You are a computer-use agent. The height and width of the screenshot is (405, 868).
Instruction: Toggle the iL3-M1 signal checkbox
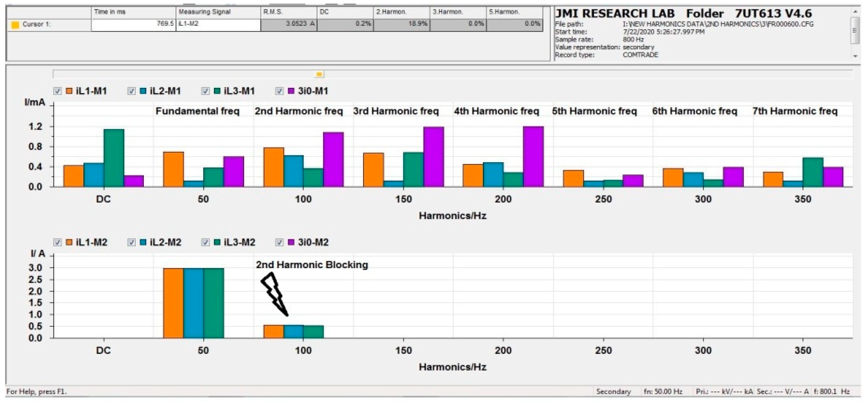pos(206,91)
